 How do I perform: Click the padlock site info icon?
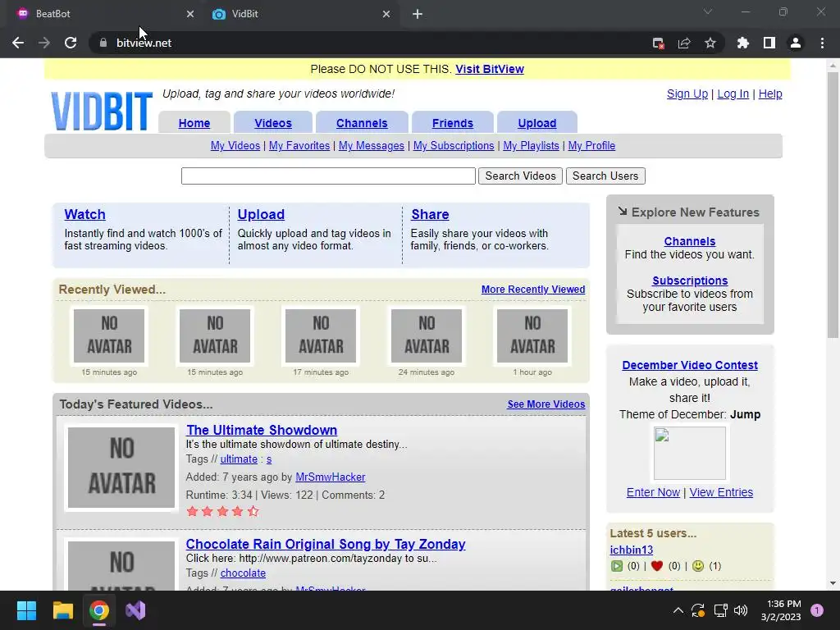click(103, 43)
